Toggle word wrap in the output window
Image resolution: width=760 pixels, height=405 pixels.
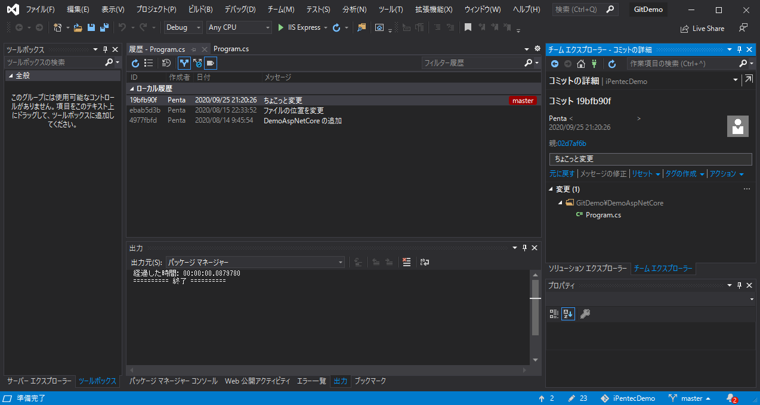[425, 262]
